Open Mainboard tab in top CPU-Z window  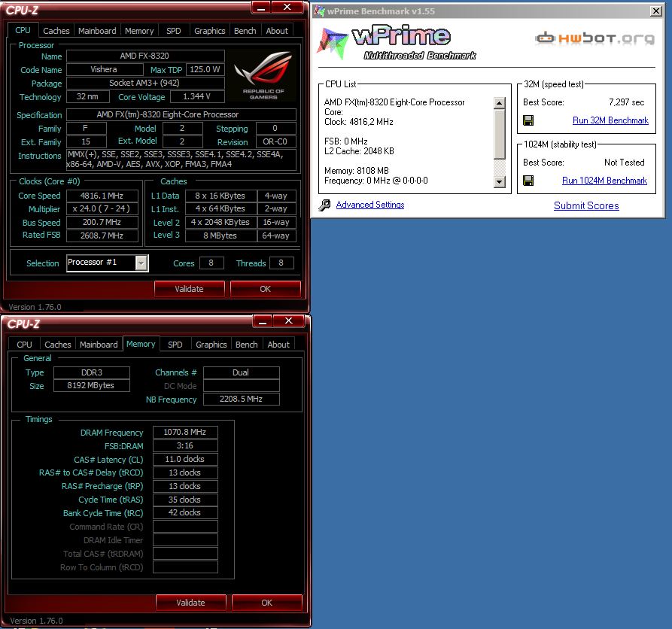[97, 31]
